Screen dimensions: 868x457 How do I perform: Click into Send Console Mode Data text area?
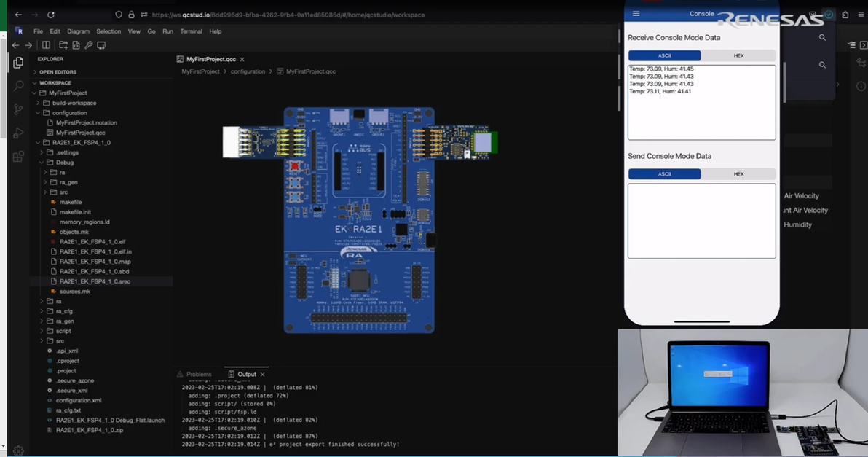[701, 221]
